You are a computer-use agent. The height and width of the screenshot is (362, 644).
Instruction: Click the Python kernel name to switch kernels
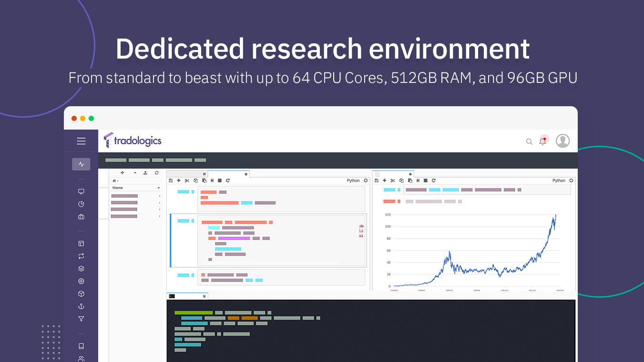[x=353, y=181]
